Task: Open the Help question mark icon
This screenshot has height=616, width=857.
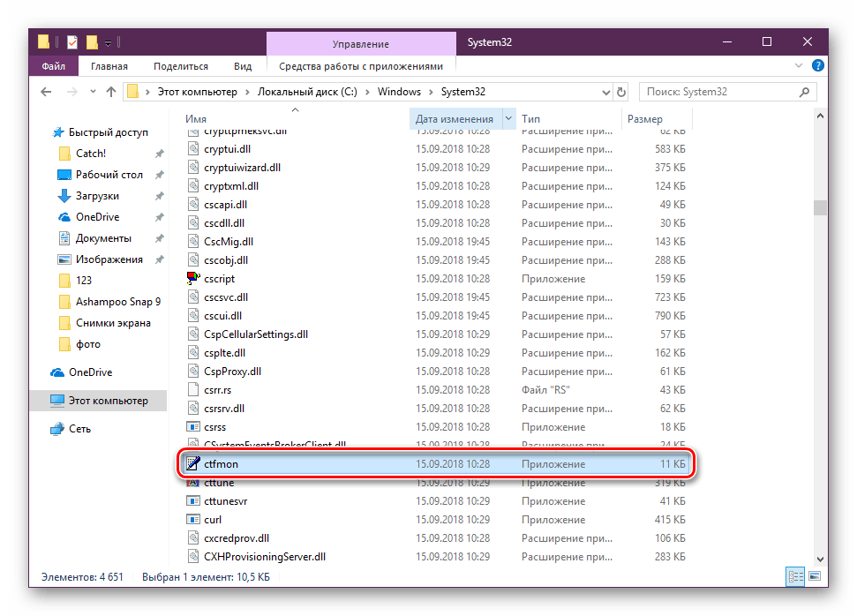Action: coord(818,66)
